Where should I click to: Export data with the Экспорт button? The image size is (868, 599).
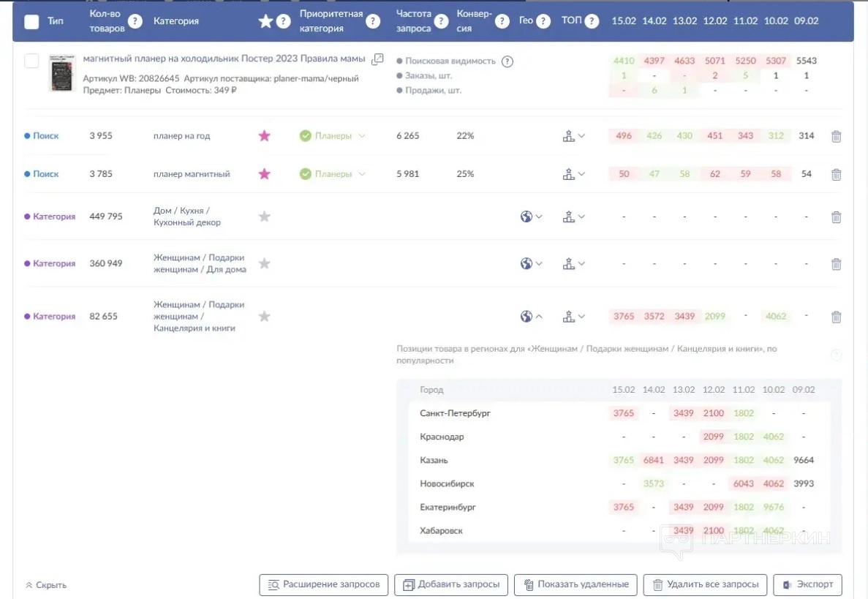tap(807, 584)
